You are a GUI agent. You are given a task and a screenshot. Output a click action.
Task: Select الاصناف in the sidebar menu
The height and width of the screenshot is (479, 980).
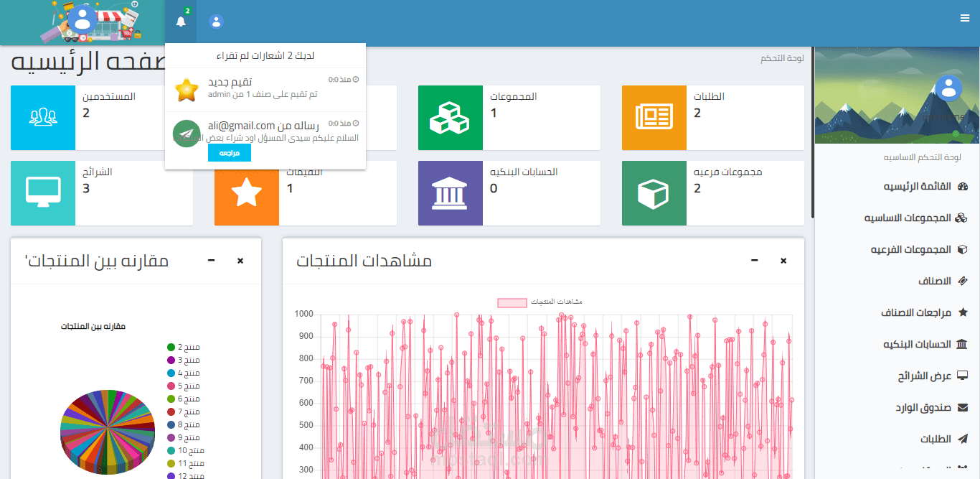[941, 281]
